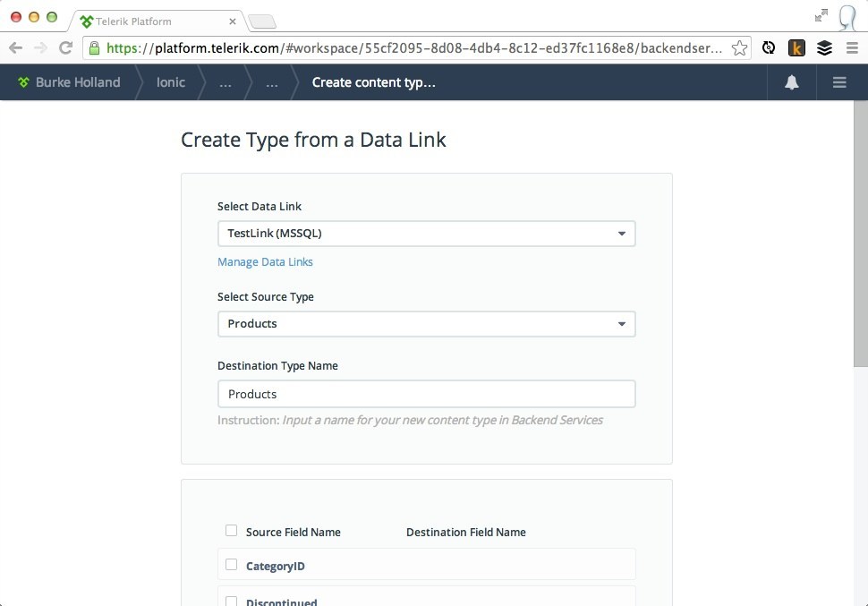
Task: Click the Destination Type Name input field
Action: 426,394
